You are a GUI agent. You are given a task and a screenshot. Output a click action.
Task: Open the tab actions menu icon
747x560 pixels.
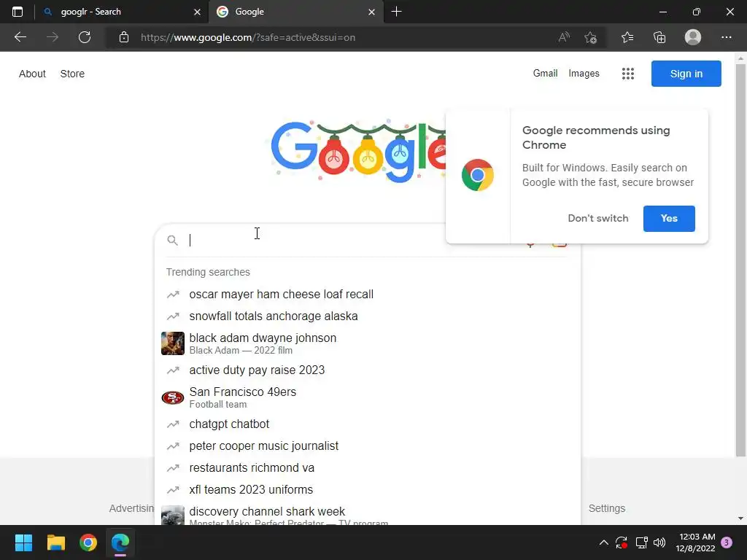[x=18, y=12]
